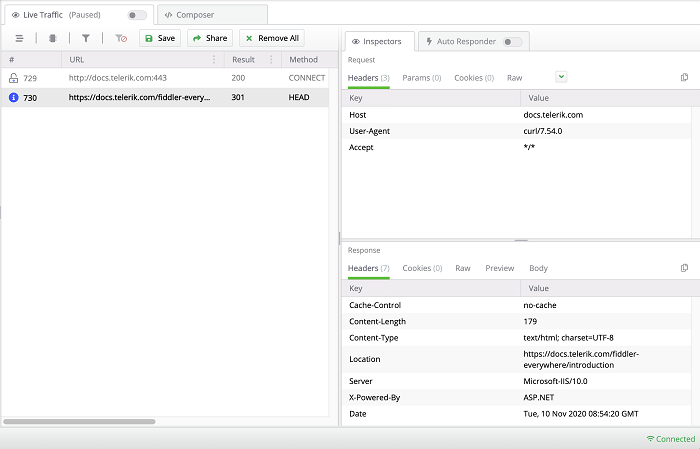Copy request headers with clipboard icon
Viewport: 700px width, 449px height.
(684, 77)
